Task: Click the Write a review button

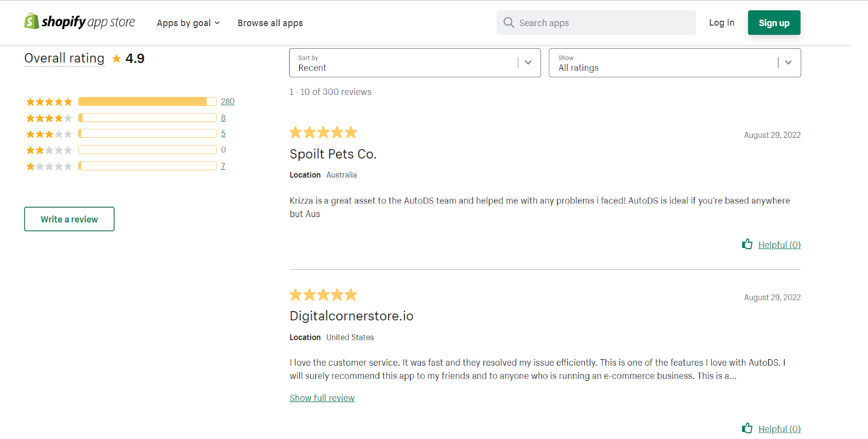Action: [x=69, y=219]
